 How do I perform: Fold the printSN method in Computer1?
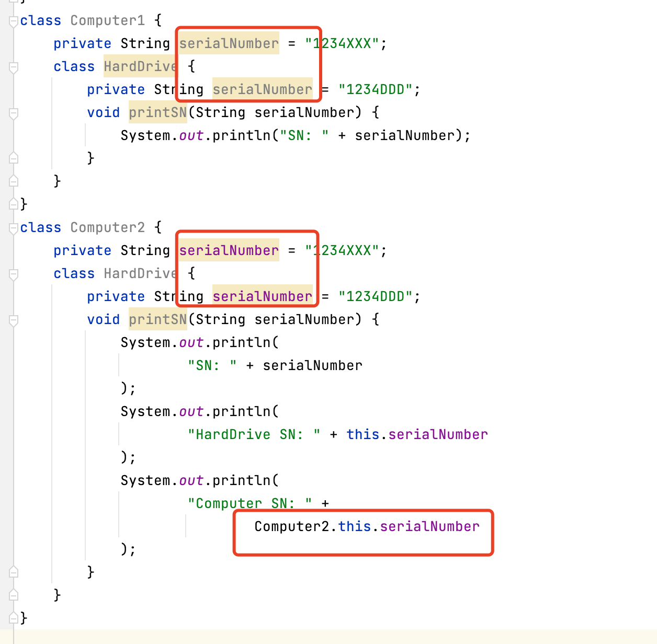[x=14, y=113]
